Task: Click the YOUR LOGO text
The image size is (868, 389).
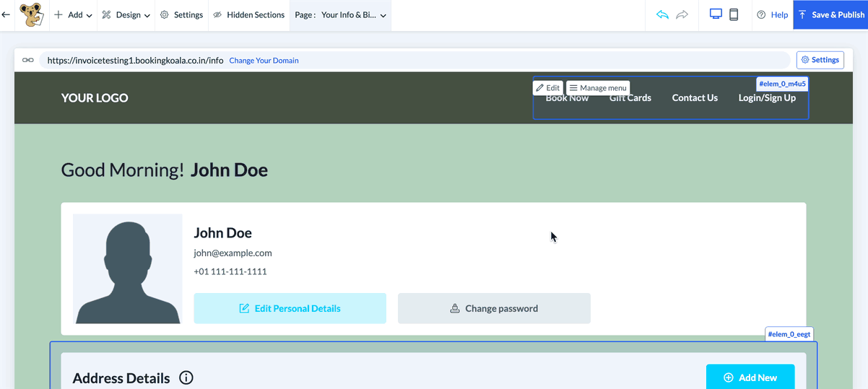Action: point(95,98)
